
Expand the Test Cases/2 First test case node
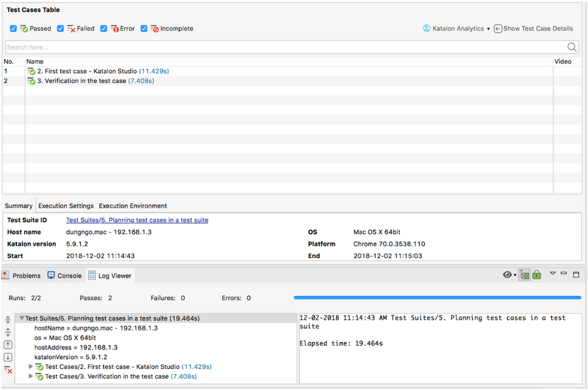point(31,366)
